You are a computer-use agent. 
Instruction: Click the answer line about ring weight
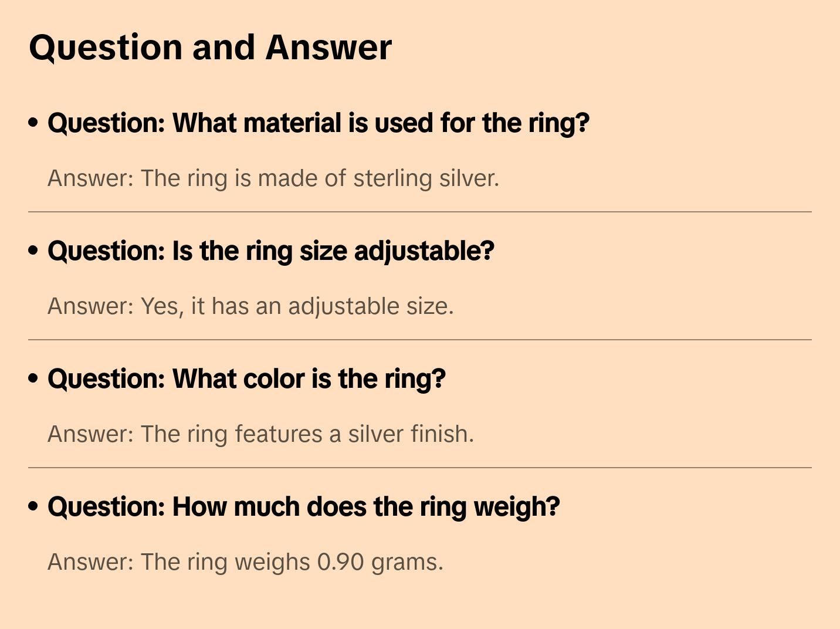pos(245,562)
